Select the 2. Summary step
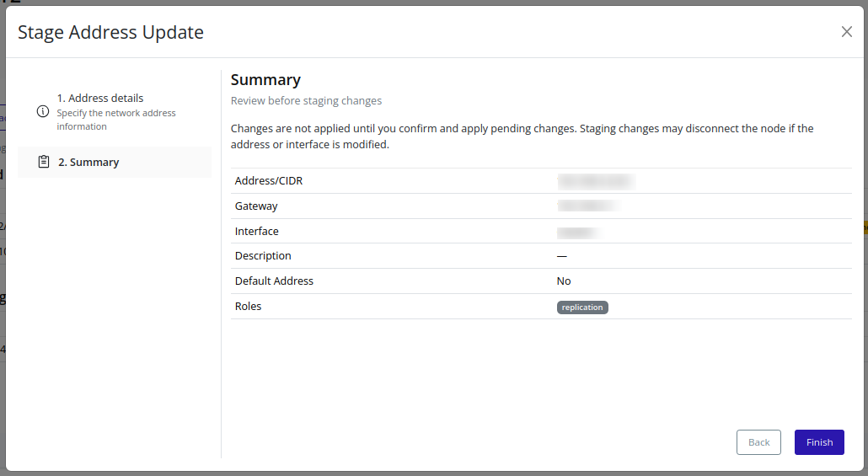Viewport: 868px width, 476px height. point(88,163)
